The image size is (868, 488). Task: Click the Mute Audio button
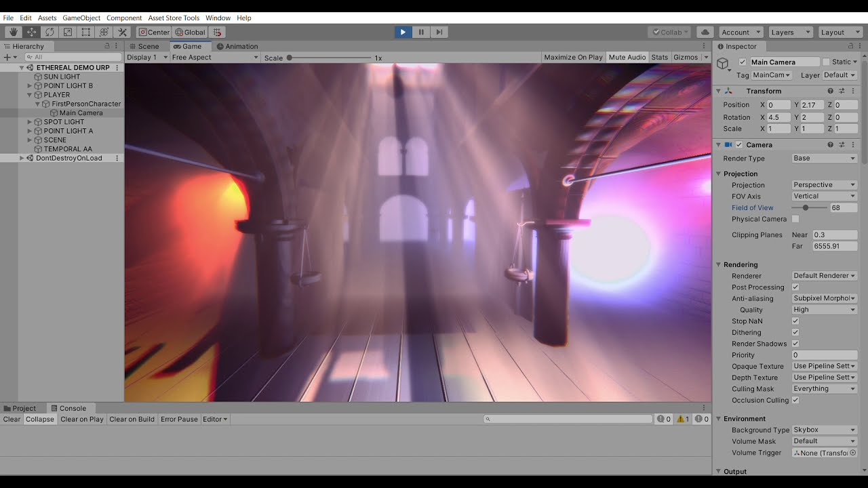(x=627, y=58)
